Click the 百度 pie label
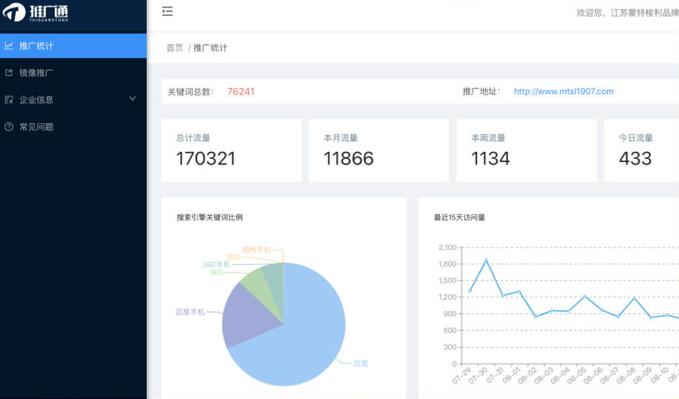 coord(361,363)
